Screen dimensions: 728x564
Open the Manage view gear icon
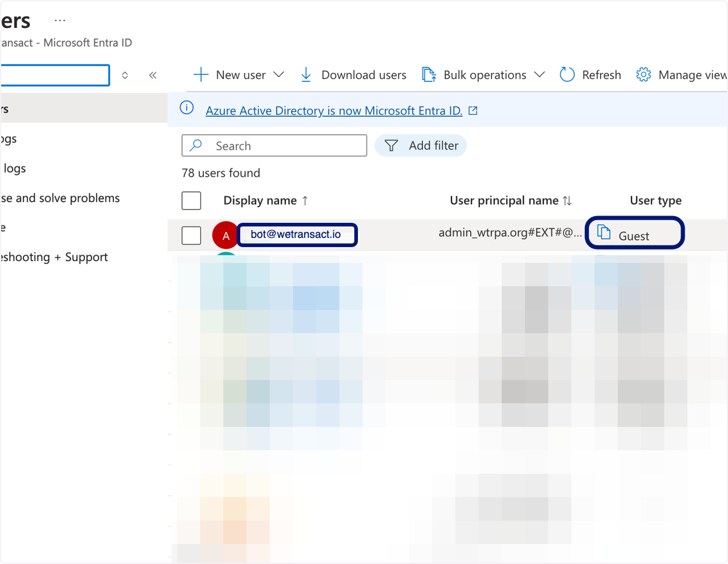click(x=644, y=75)
